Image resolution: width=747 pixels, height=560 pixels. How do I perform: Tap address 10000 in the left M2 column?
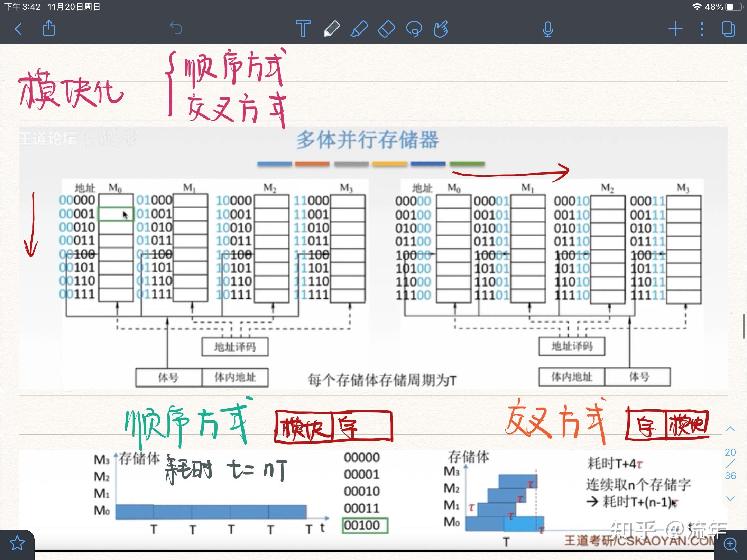234,200
